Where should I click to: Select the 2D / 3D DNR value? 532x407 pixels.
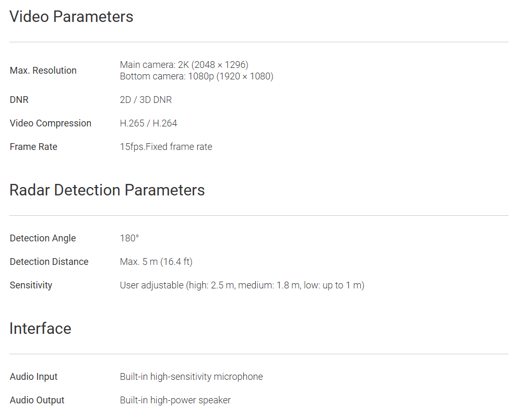146,100
